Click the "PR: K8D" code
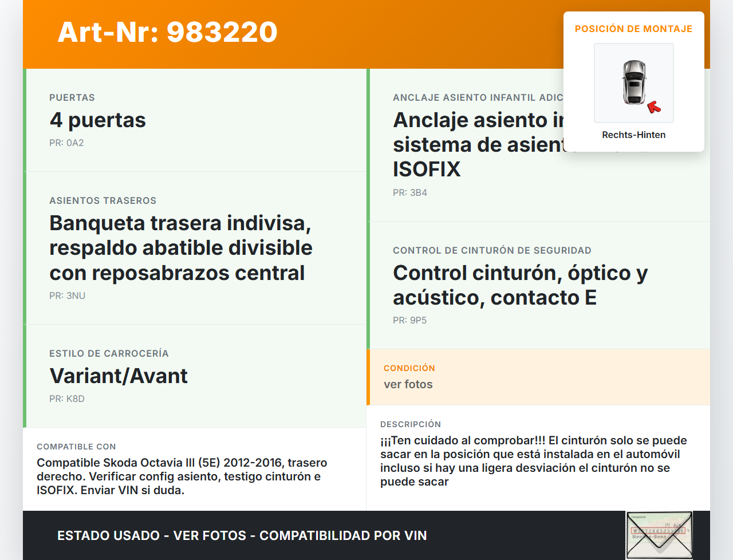This screenshot has height=560, width=733. [67, 399]
